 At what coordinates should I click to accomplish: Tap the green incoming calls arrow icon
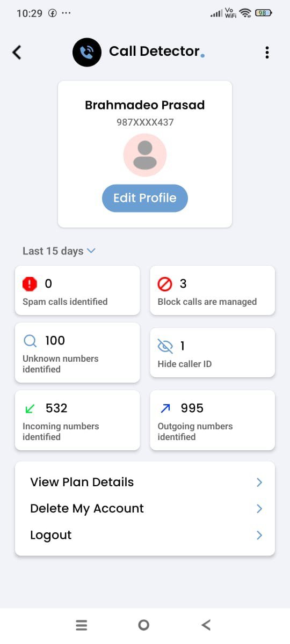pyautogui.click(x=30, y=408)
